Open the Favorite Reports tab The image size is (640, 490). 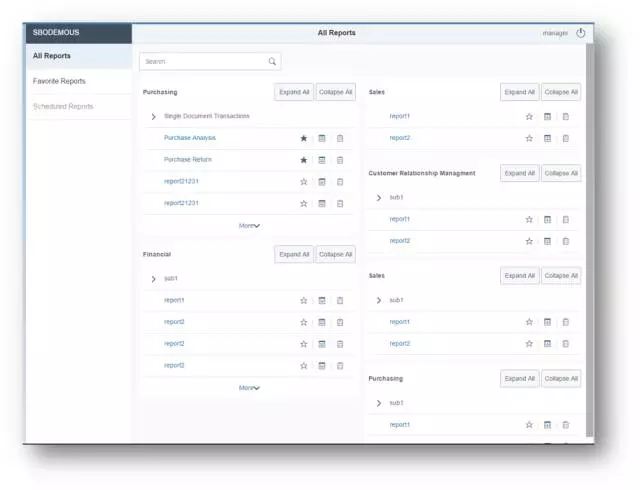pyautogui.click(x=60, y=81)
